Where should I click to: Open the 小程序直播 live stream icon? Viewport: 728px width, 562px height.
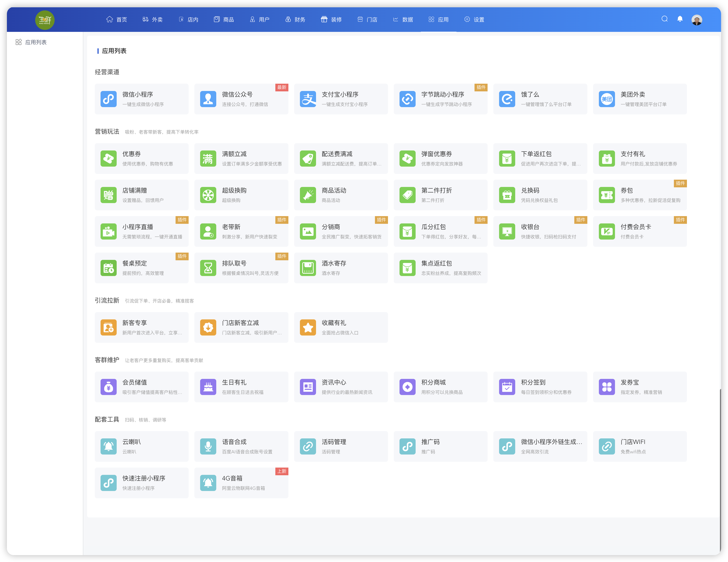(x=108, y=231)
